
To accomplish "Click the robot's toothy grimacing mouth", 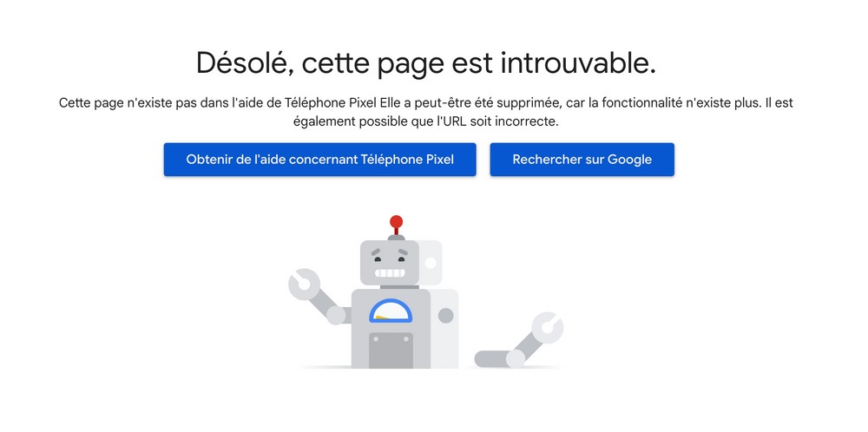I will pos(391,272).
